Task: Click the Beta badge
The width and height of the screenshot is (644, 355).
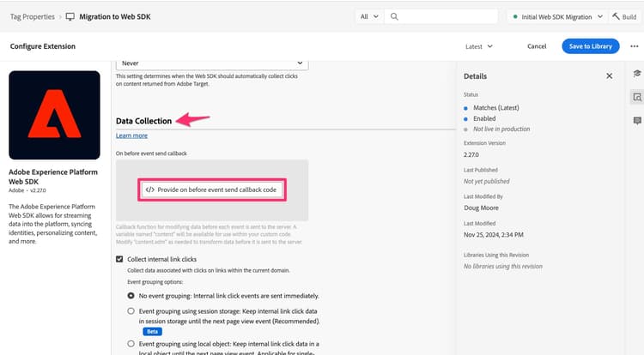Action: pos(152,332)
